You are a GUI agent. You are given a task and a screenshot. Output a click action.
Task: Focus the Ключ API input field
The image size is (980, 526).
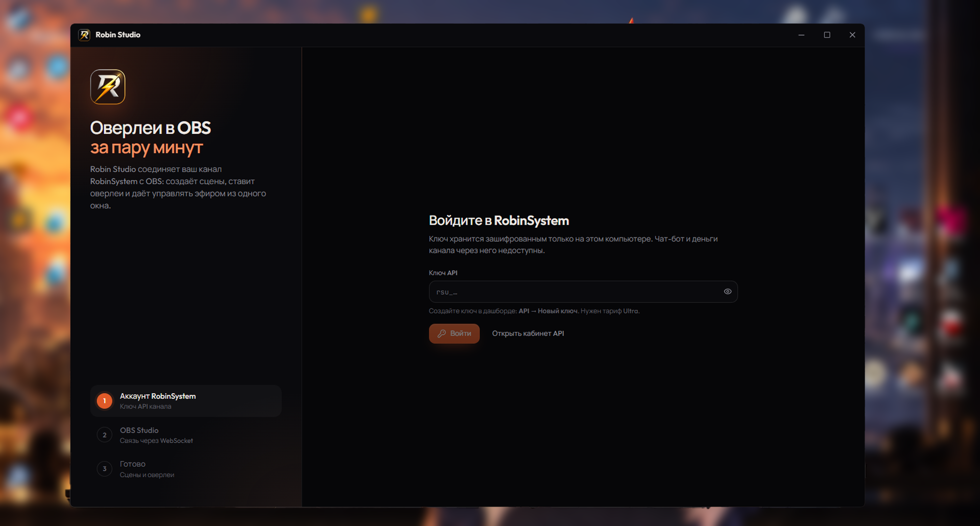coord(583,292)
